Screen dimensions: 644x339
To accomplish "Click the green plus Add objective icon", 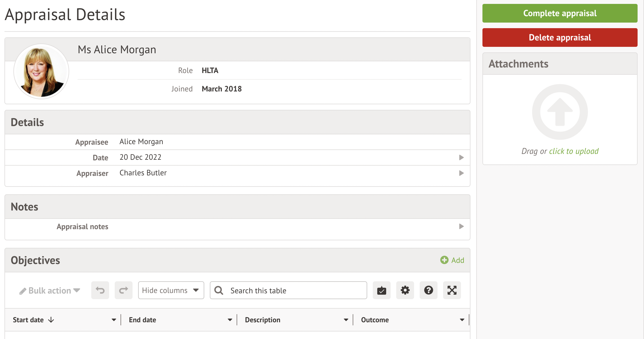I will (x=444, y=260).
